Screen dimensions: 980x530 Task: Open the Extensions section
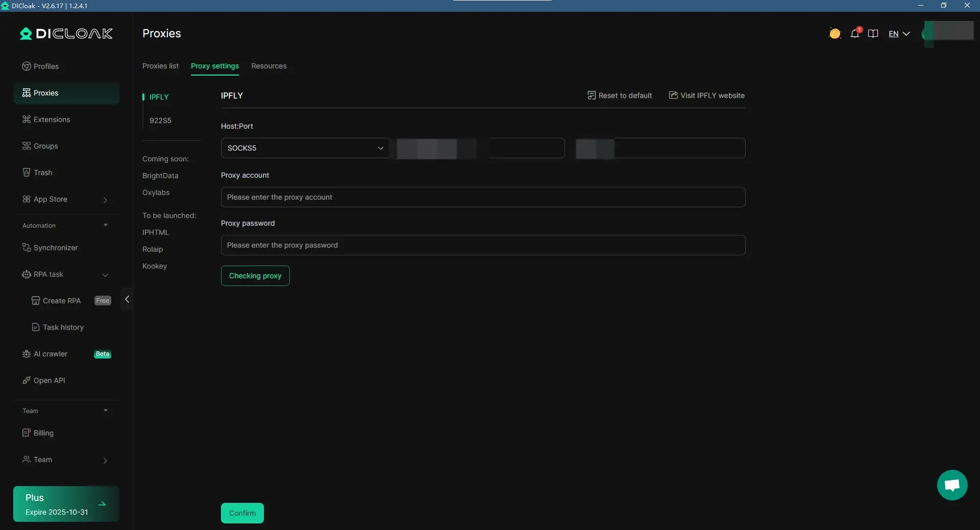(52, 119)
